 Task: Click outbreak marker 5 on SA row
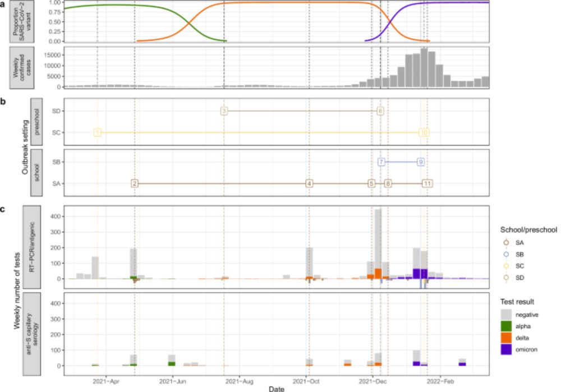(371, 183)
